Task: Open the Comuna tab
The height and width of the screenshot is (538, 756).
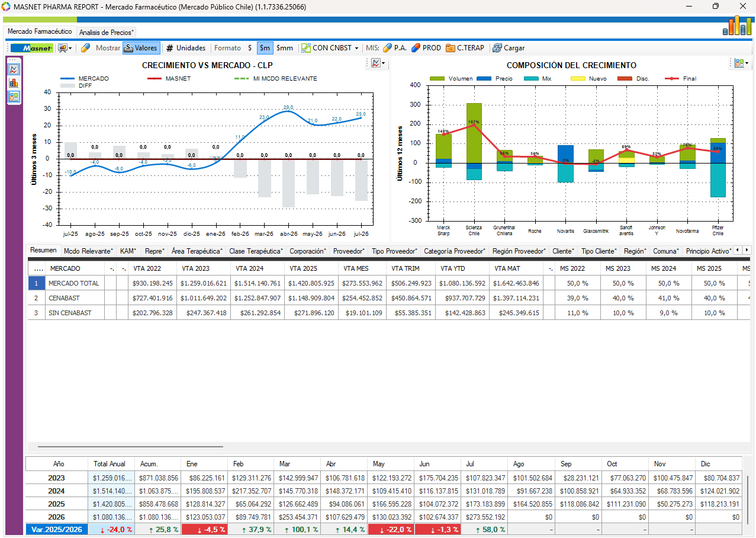Action: coord(666,251)
